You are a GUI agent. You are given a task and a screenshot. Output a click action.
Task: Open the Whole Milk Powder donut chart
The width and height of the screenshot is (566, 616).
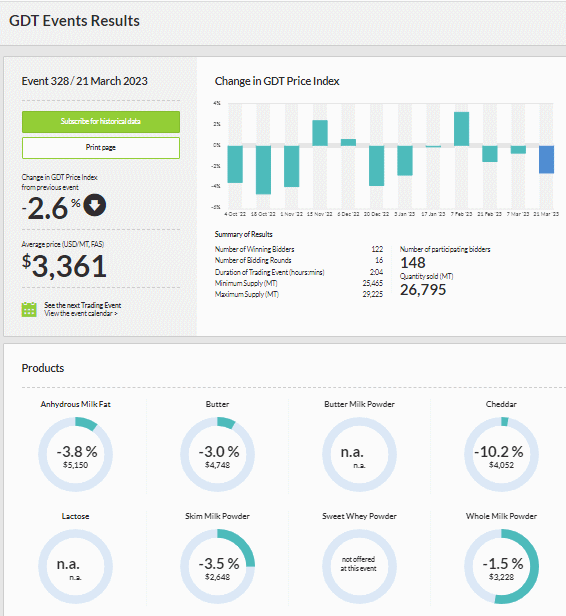(501, 566)
